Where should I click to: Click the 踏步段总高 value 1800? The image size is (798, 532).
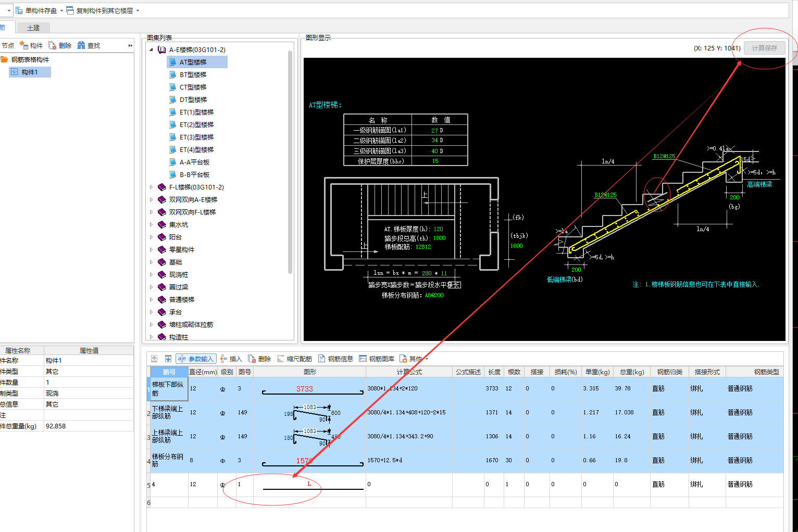click(439, 238)
